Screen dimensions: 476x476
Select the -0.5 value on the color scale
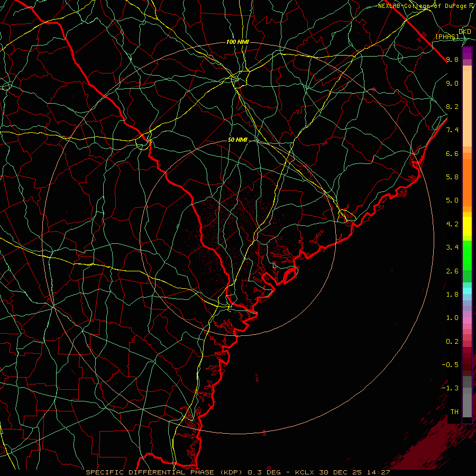450,365
